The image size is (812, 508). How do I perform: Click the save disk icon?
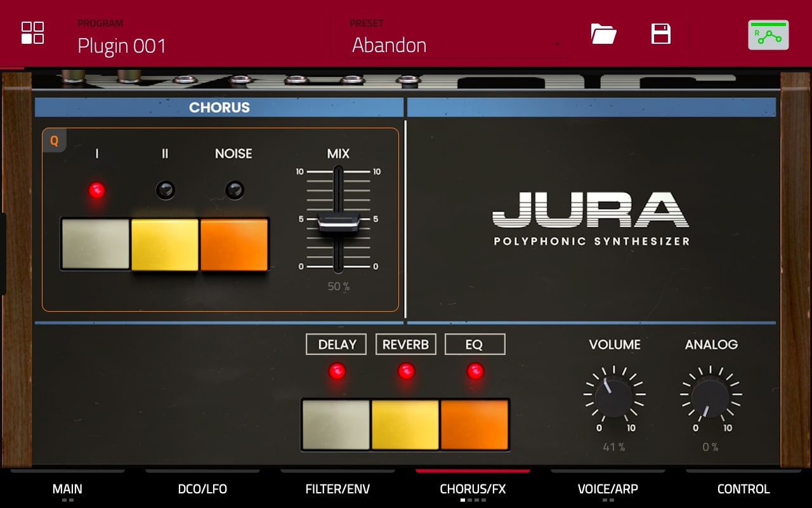pos(660,34)
